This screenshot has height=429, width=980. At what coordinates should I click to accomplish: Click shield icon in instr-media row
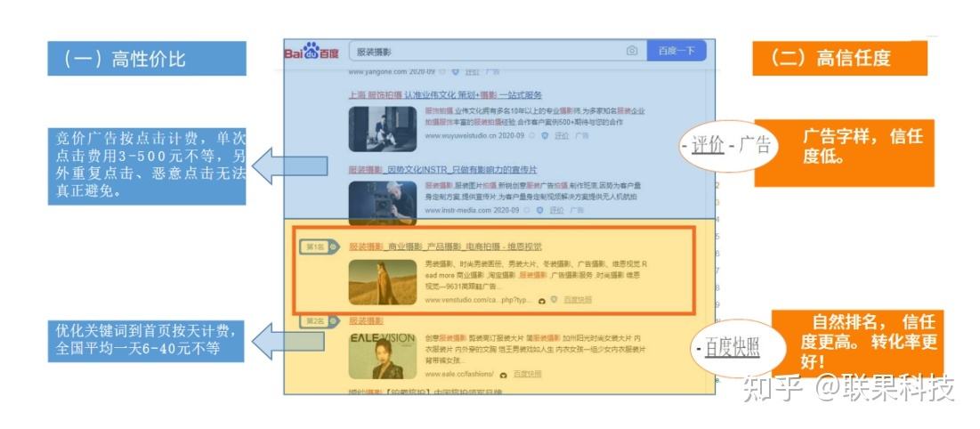pos(540,210)
